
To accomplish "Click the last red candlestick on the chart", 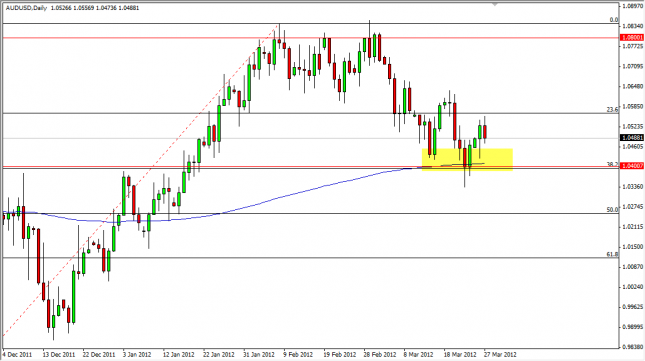I will pyautogui.click(x=485, y=132).
